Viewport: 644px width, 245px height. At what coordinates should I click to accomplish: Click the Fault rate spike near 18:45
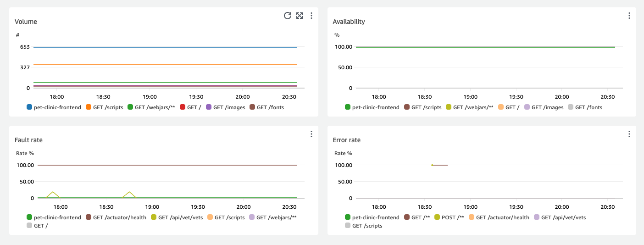[x=130, y=192]
